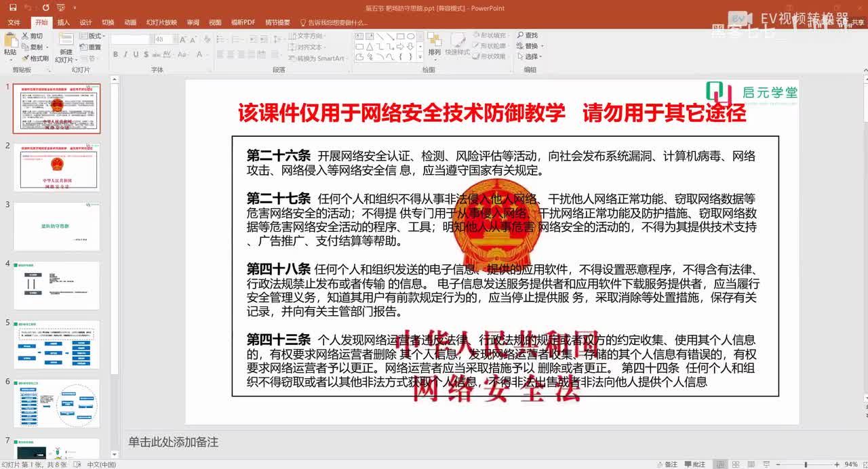
Task: Open the 形状填充 shape fill dropdown
Action: [490, 35]
